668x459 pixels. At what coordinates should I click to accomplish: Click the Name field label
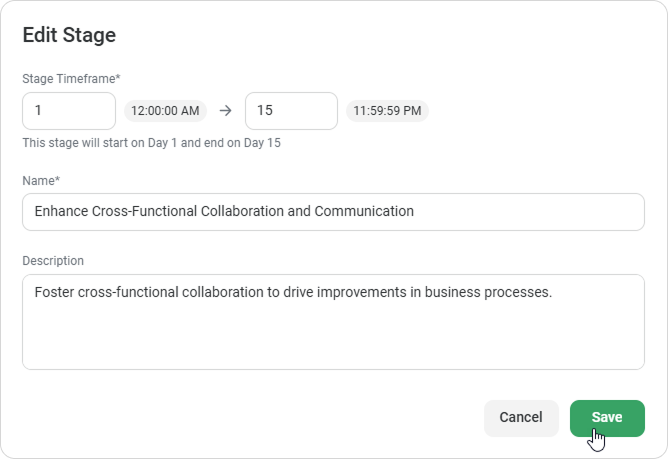(41, 180)
